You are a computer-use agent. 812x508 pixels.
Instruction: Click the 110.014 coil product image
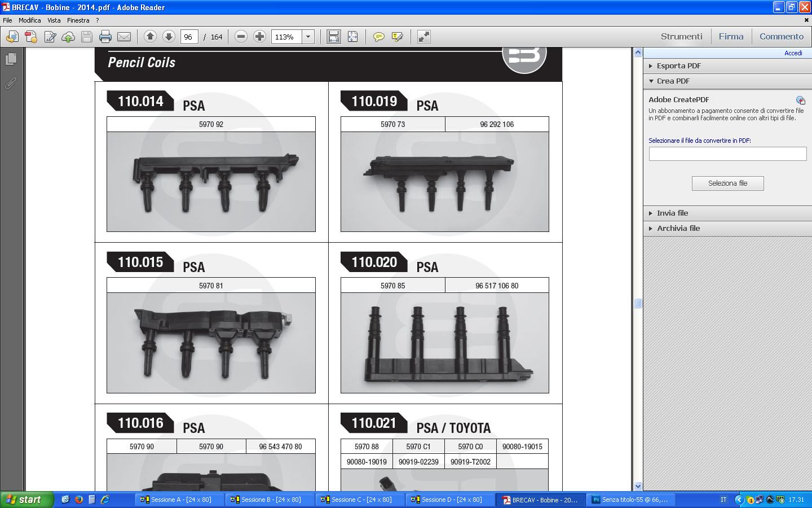[x=211, y=182]
